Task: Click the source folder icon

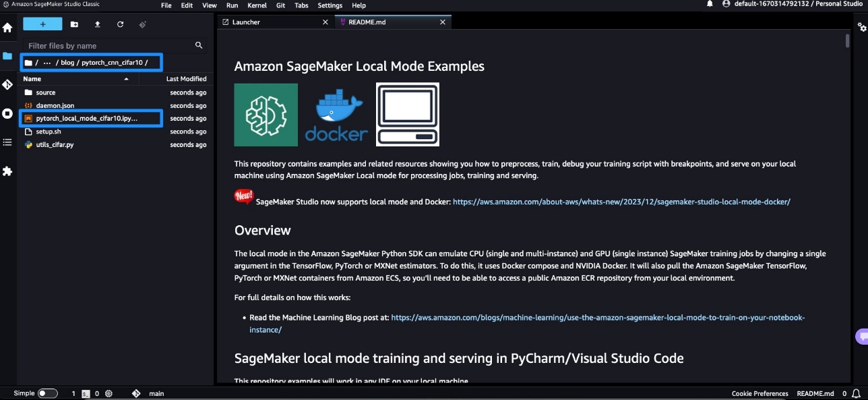Action: [x=28, y=92]
